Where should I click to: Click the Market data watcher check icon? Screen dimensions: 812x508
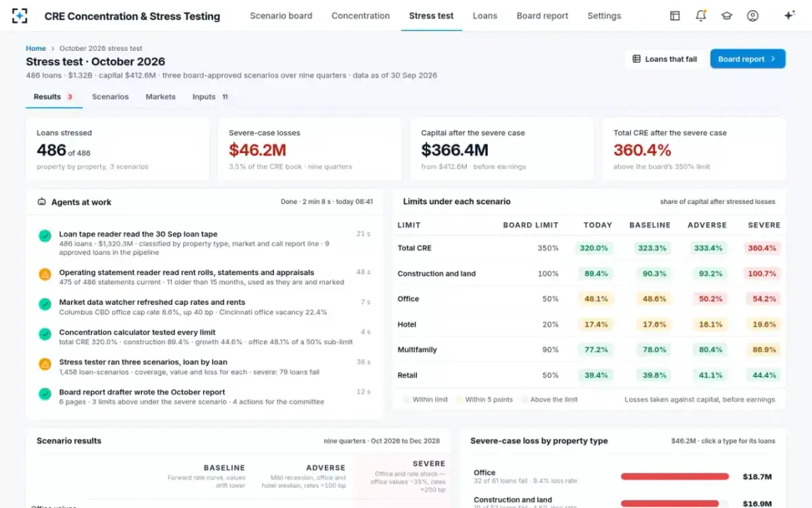click(x=45, y=304)
